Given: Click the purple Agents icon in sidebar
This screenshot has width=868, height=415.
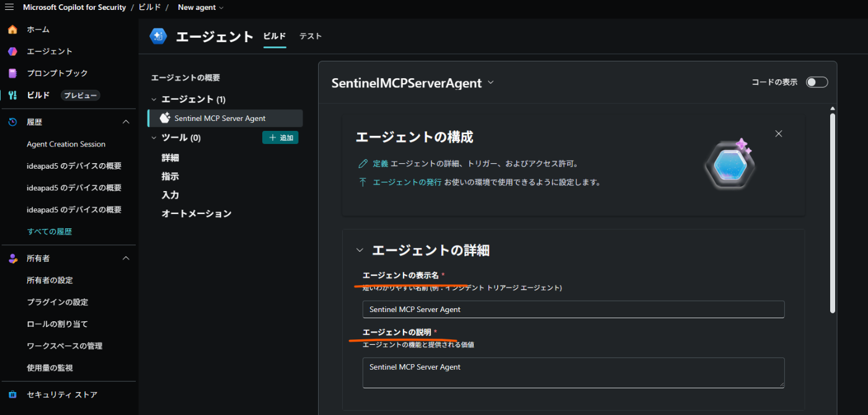Looking at the screenshot, I should pos(12,51).
